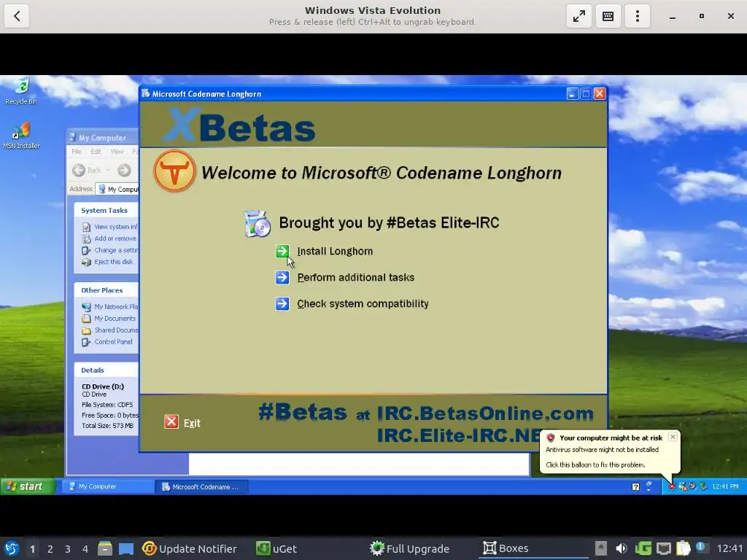Open the MSN Installer desktop icon
The height and width of the screenshot is (560, 747).
click(x=21, y=136)
